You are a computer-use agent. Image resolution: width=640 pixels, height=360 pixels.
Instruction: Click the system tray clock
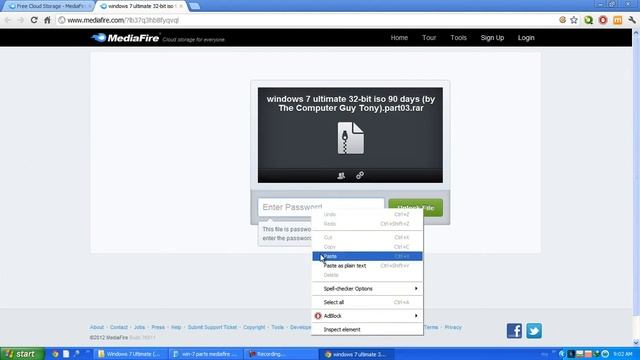point(623,354)
